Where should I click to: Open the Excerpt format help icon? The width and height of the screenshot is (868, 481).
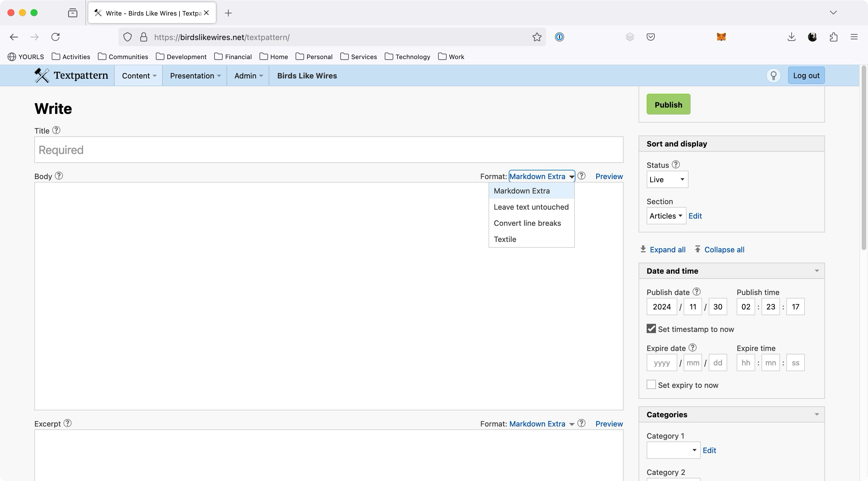point(581,423)
